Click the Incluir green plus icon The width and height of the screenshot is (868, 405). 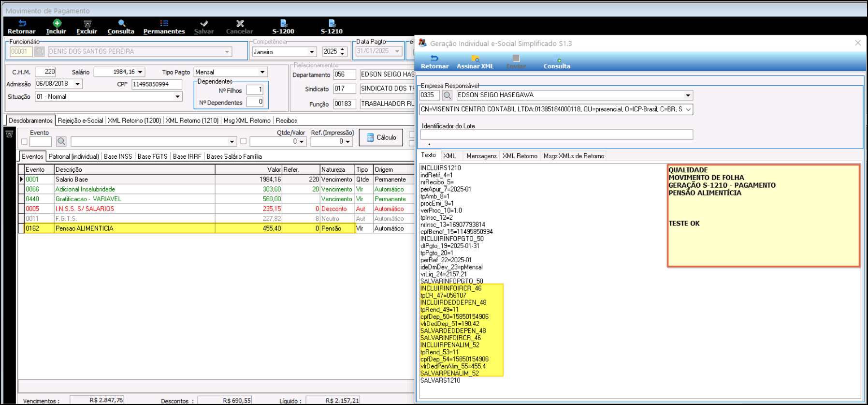(57, 23)
